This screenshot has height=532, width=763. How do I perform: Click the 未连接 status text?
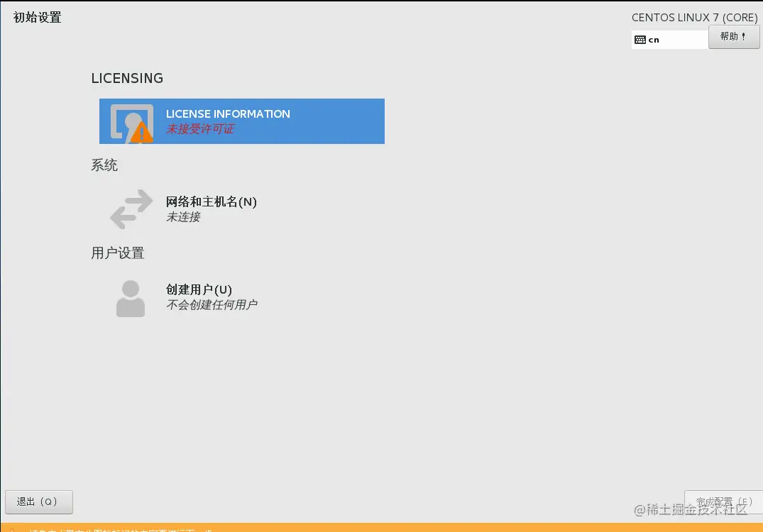183,217
